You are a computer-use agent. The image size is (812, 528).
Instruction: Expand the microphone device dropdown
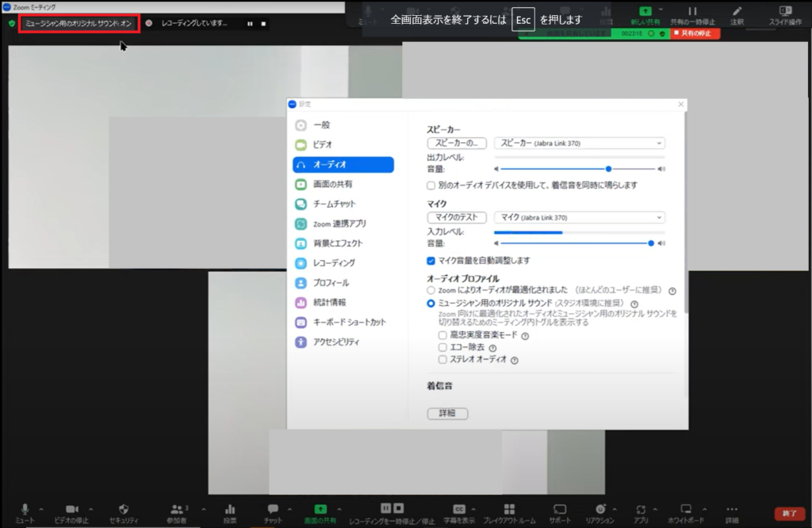click(x=579, y=217)
